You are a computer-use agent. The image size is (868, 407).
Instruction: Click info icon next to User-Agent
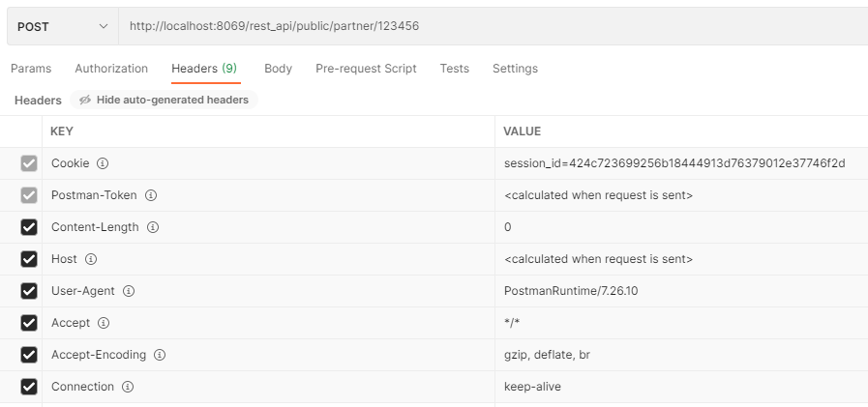pos(129,291)
